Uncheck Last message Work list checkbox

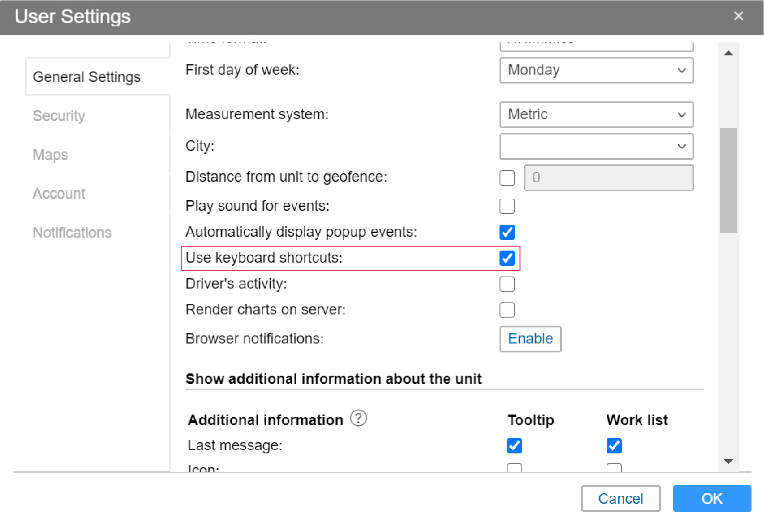point(614,446)
